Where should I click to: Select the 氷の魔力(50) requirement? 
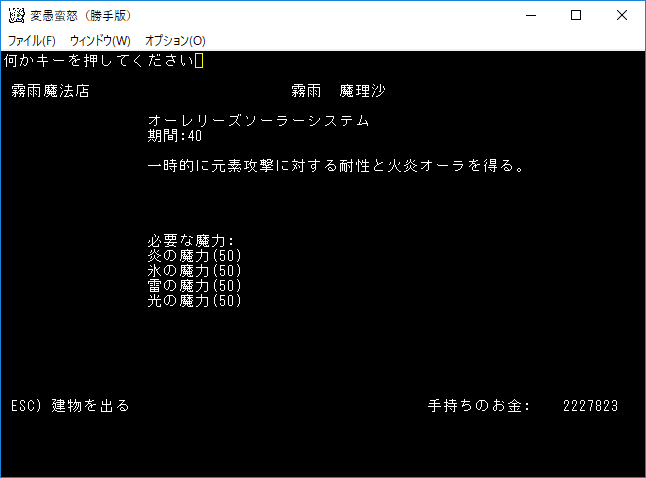194,271
